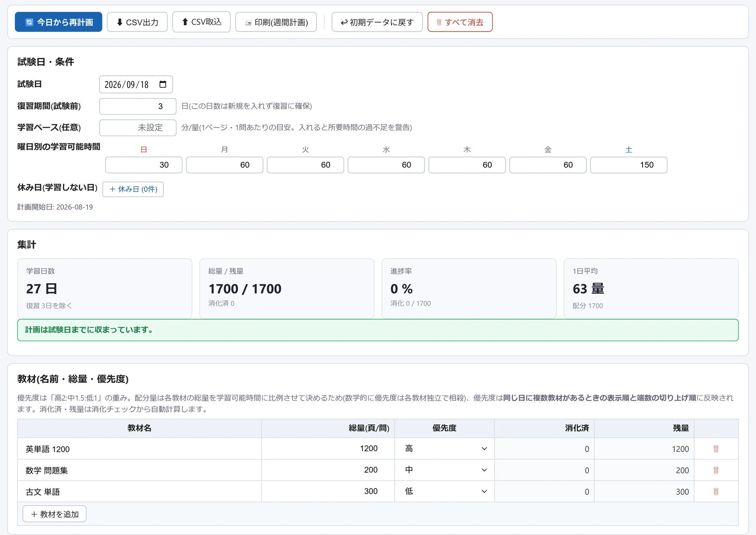Click the 消化済 column header

click(544, 428)
